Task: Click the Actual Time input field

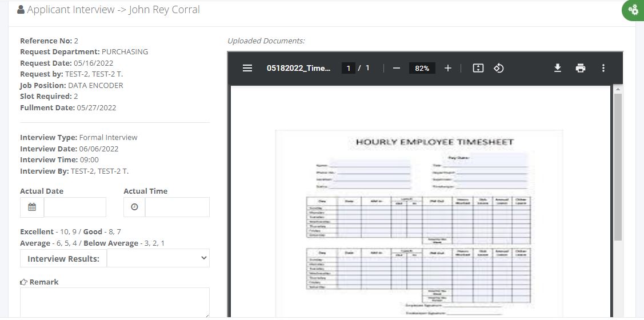Action: tap(177, 207)
